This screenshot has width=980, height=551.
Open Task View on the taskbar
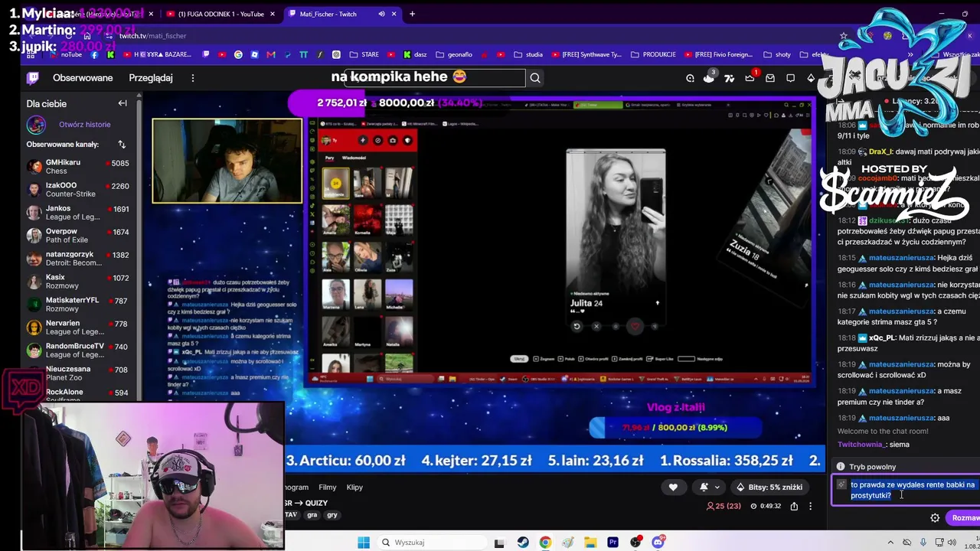pyautogui.click(x=499, y=543)
